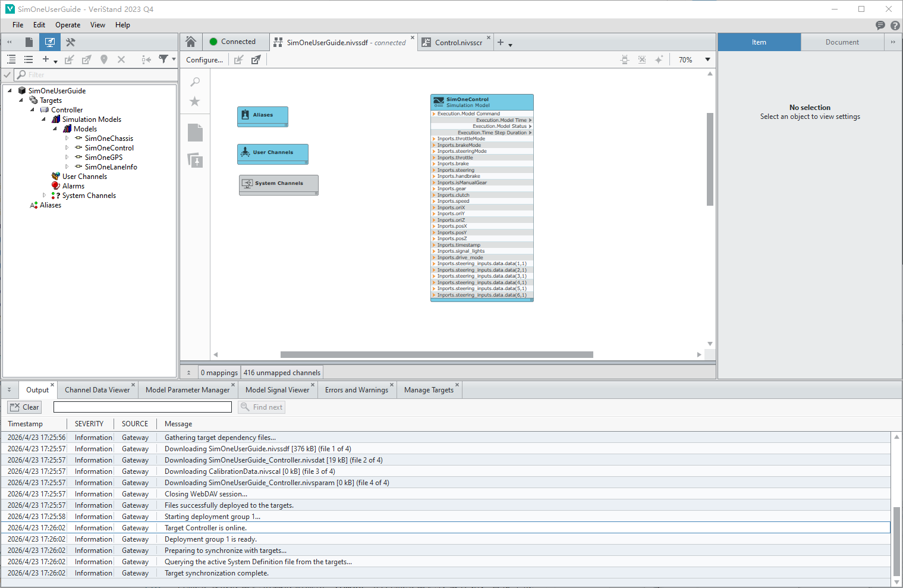Select the SimOneControl node header in diagram

[x=482, y=102]
